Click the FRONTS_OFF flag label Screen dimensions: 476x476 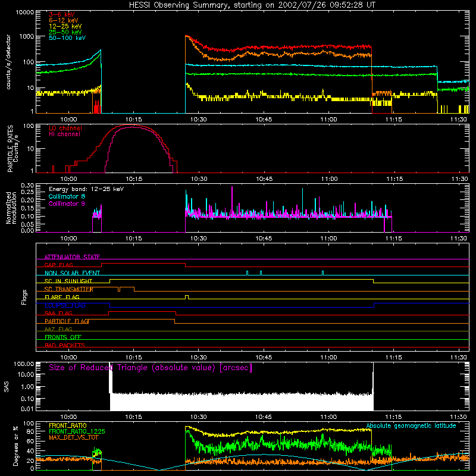coord(63,337)
